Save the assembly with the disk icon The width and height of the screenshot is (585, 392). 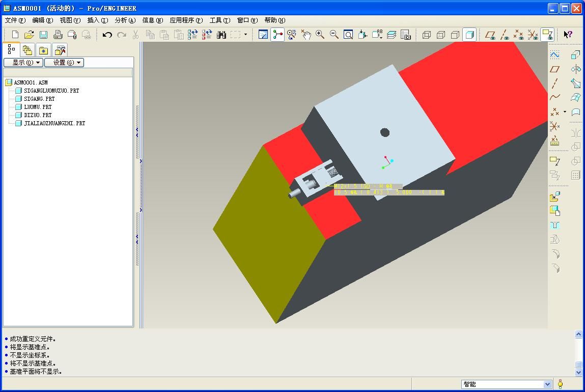[x=43, y=35]
